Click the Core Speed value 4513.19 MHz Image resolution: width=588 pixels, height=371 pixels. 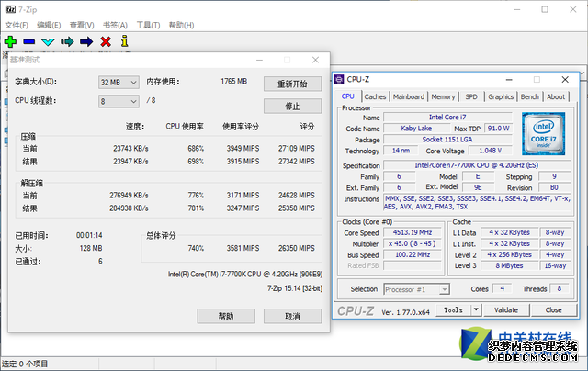click(413, 232)
